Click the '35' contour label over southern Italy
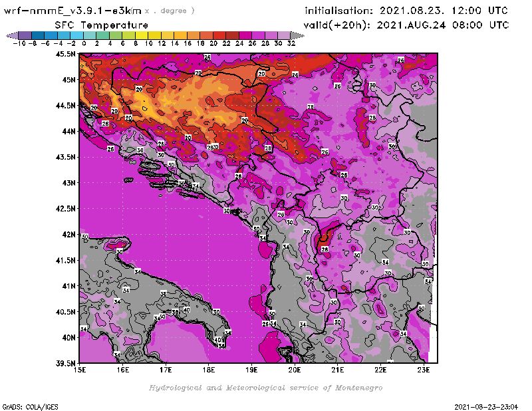The width and height of the screenshot is (532, 411). (164, 293)
